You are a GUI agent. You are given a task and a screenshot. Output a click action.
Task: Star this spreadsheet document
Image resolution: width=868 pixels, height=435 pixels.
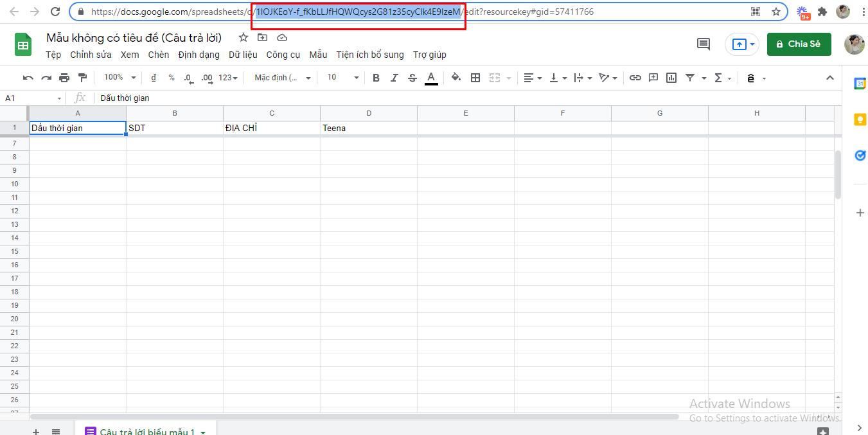[x=244, y=38]
